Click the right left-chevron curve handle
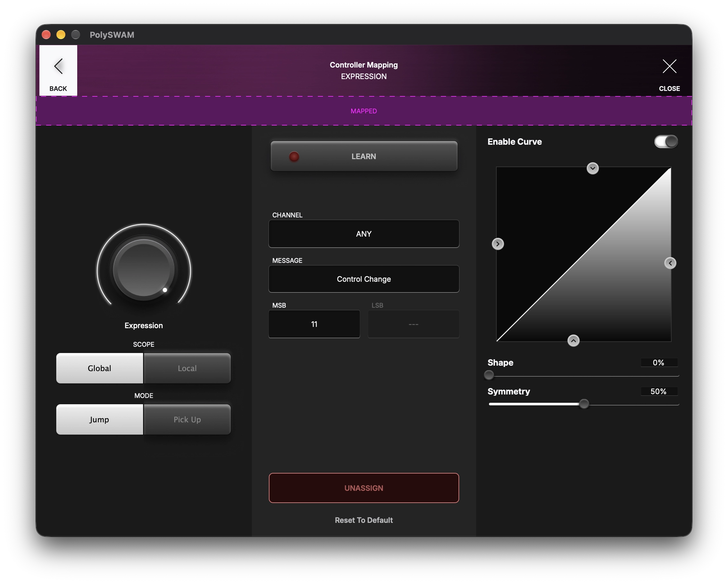Screen dimensions: 728x584 click(x=670, y=263)
